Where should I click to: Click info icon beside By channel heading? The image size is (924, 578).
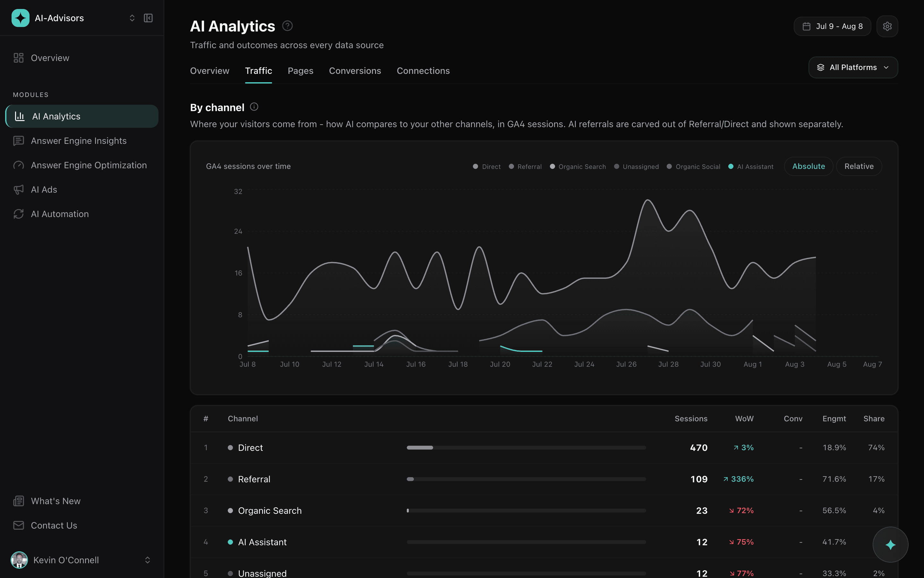tap(254, 107)
